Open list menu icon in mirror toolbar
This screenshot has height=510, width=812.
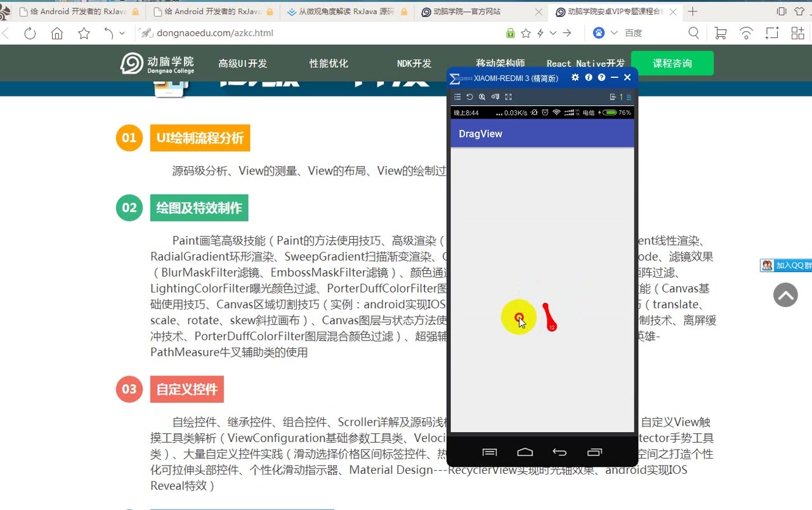point(457,97)
